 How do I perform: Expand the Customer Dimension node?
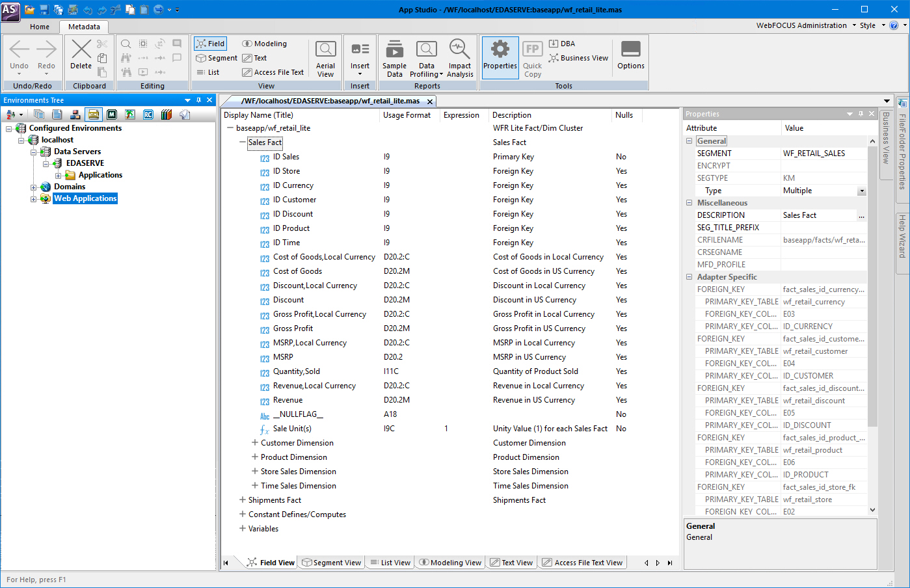tap(255, 443)
